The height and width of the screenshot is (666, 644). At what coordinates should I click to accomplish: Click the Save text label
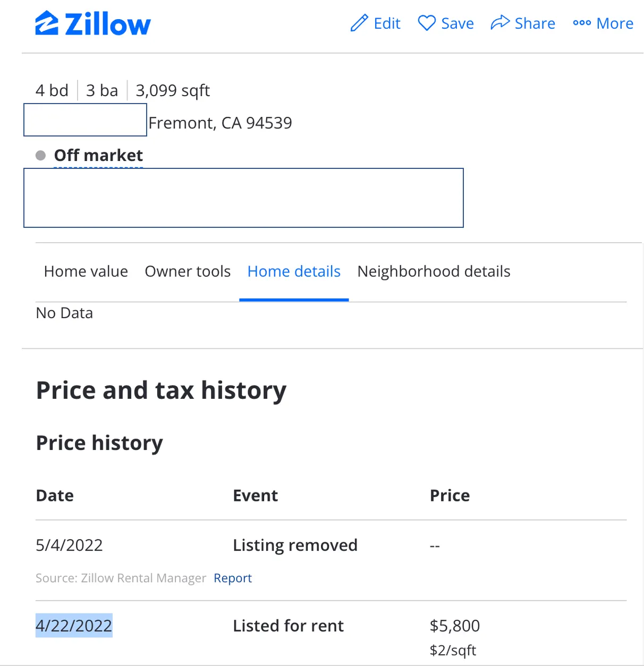click(x=457, y=23)
